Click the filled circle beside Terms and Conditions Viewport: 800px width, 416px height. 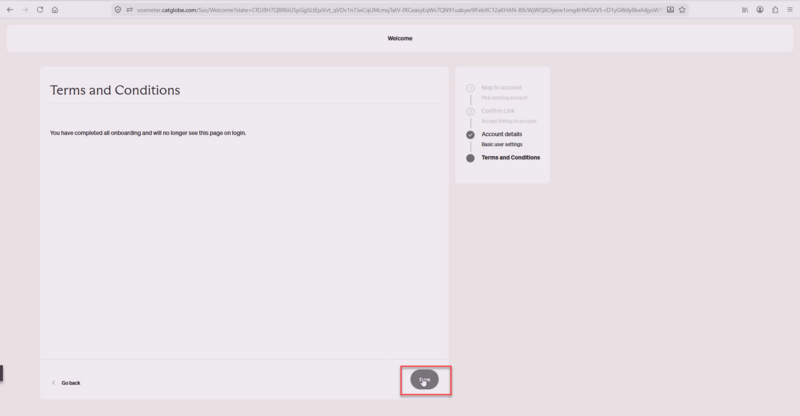(x=470, y=158)
